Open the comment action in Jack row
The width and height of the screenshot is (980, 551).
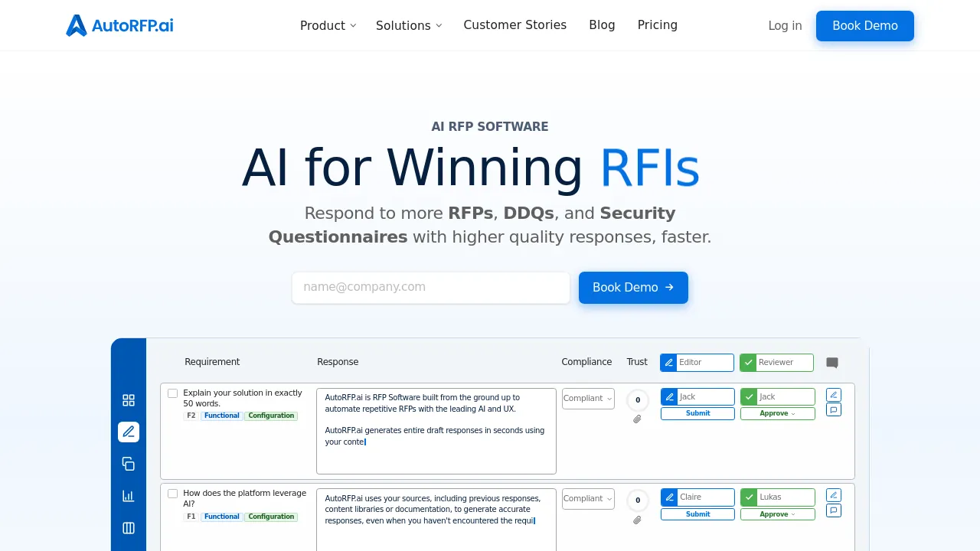[834, 409]
